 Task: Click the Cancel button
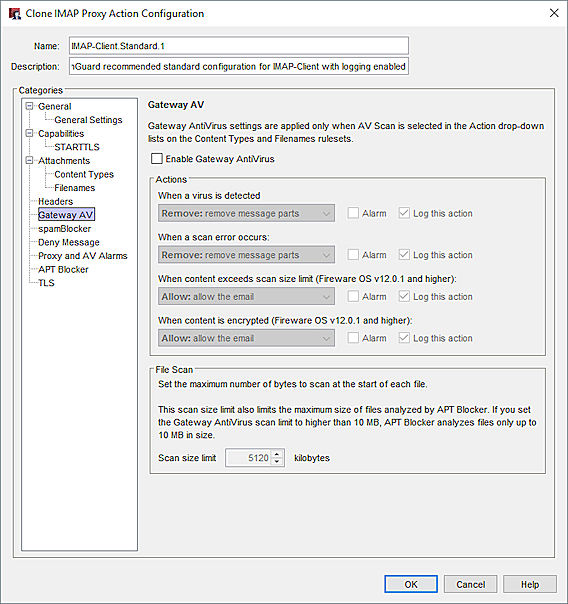click(x=470, y=584)
